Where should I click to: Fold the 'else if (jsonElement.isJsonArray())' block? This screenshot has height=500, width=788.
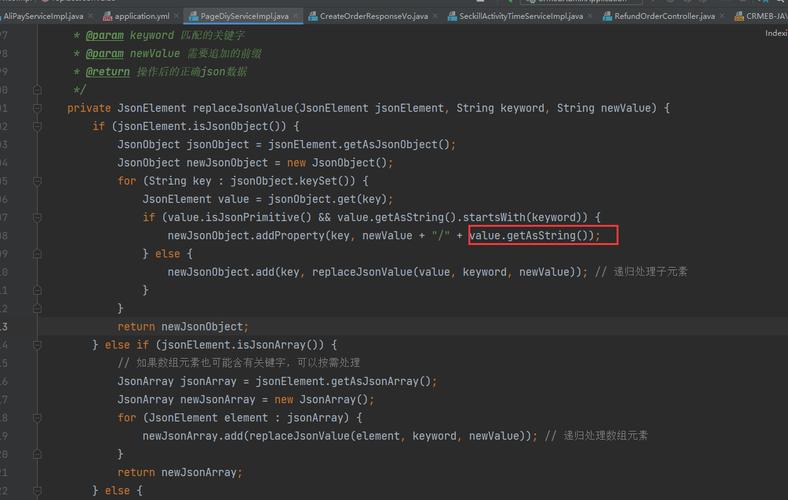(37, 345)
